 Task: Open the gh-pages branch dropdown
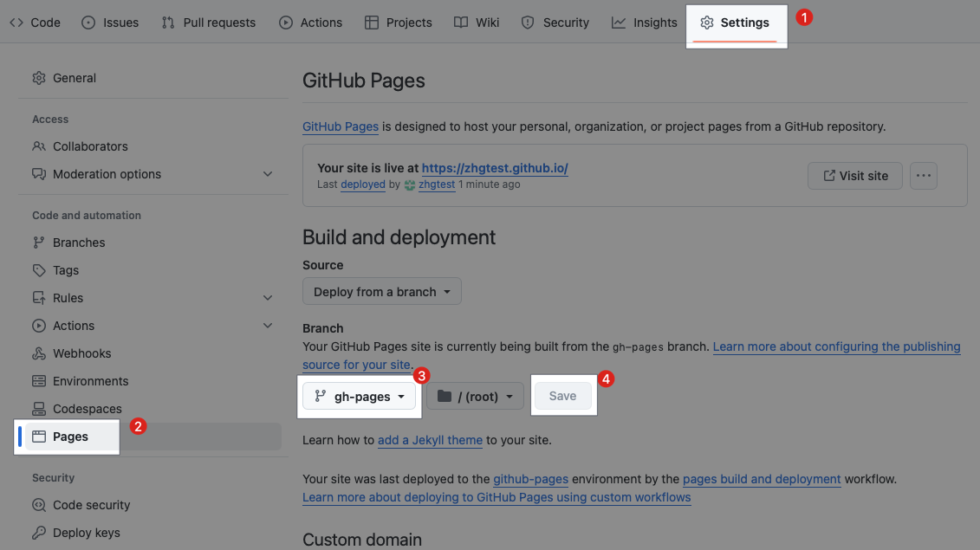(x=360, y=397)
